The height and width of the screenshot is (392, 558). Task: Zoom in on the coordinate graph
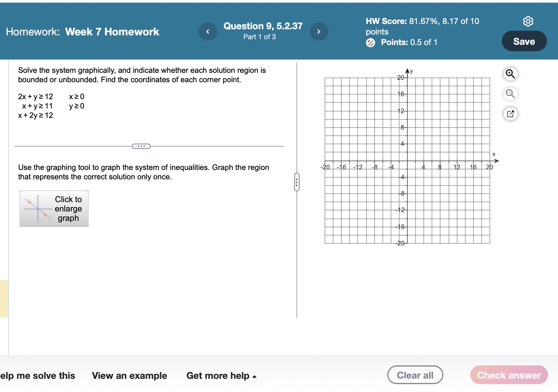510,74
